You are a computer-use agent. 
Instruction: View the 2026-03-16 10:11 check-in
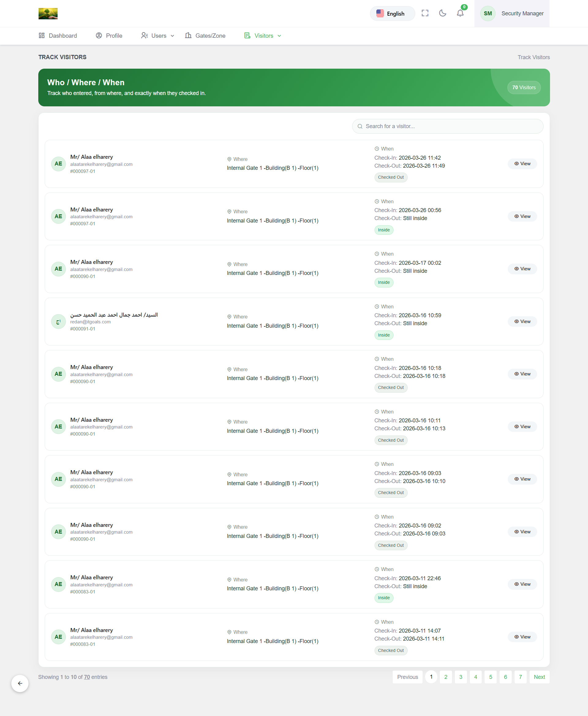tap(522, 426)
